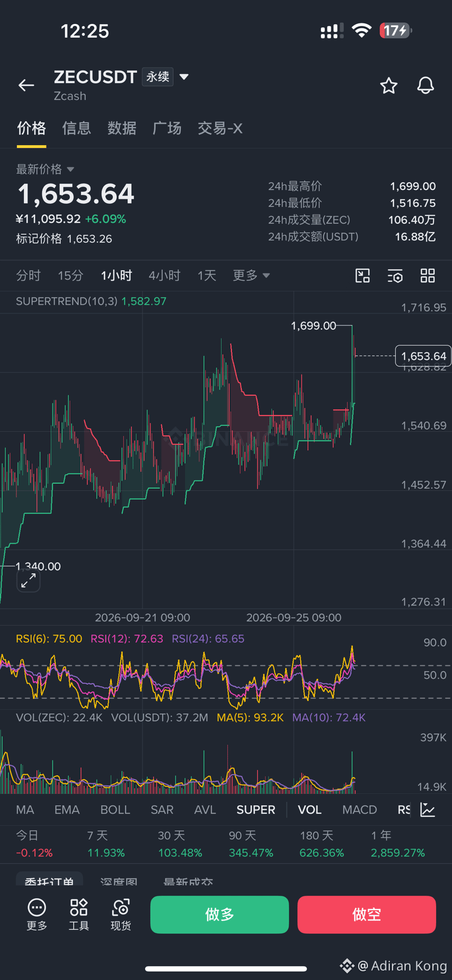The height and width of the screenshot is (980, 452).
Task: Open the indicator chart-line settings icon
Action: point(428,810)
